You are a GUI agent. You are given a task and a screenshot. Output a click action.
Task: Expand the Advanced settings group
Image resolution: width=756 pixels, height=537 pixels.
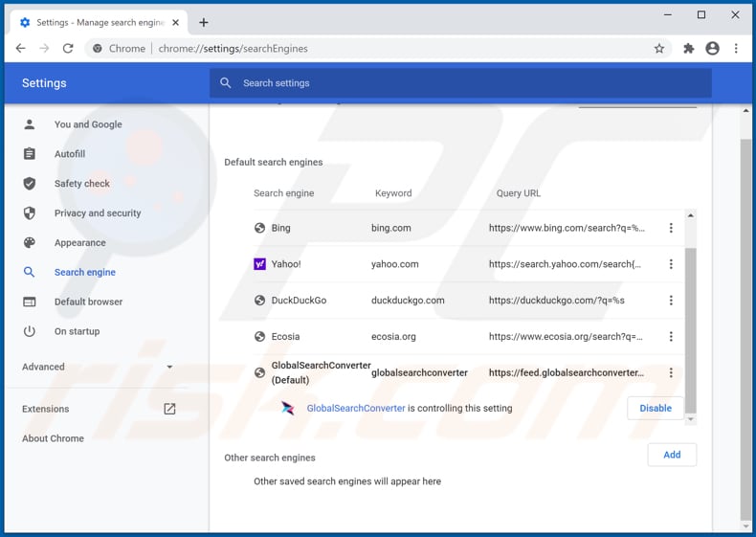98,367
